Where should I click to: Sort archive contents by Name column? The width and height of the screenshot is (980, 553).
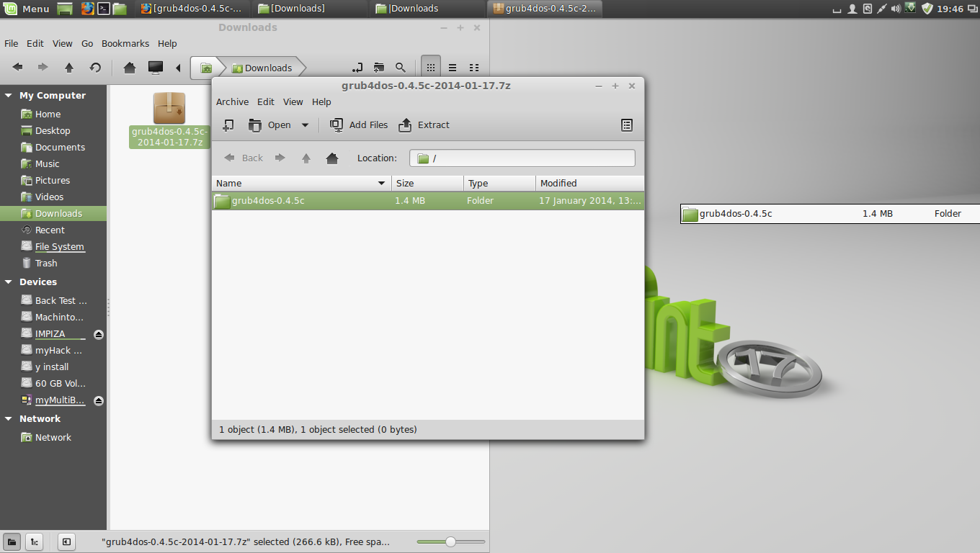(301, 183)
